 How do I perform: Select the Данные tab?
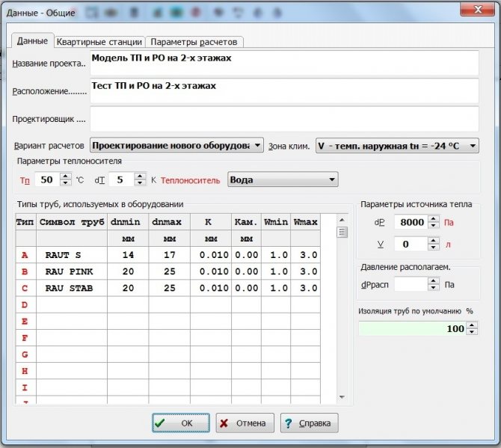coord(32,41)
